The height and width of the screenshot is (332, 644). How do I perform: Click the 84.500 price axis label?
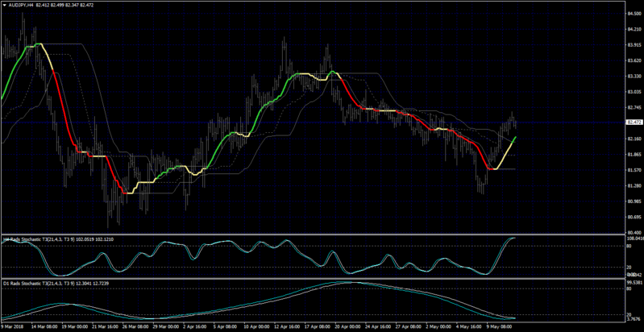pos(634,14)
